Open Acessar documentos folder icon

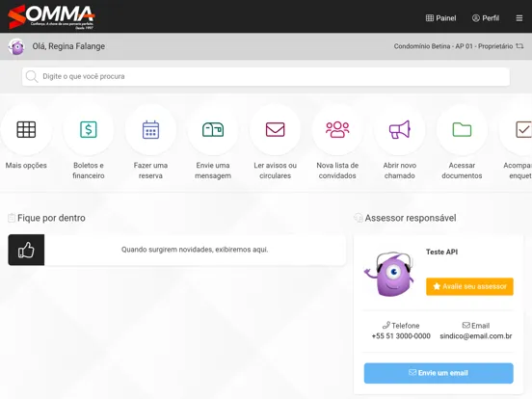(462, 129)
